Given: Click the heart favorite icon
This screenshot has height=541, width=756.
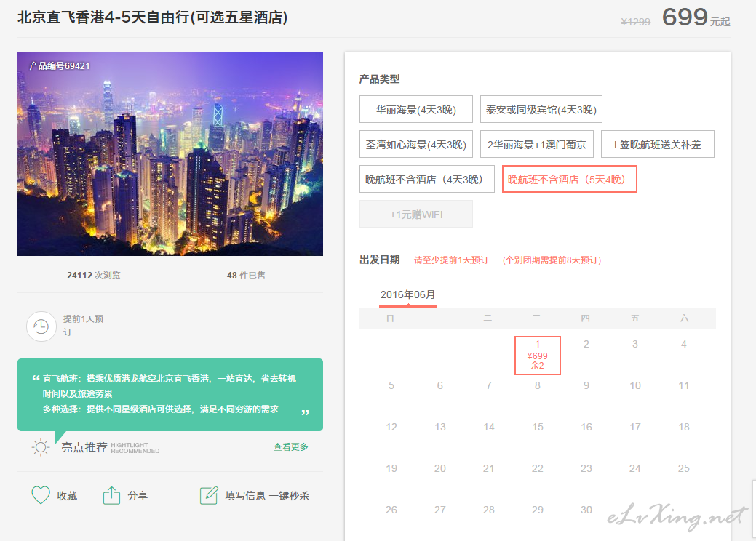Looking at the screenshot, I should tap(41, 495).
